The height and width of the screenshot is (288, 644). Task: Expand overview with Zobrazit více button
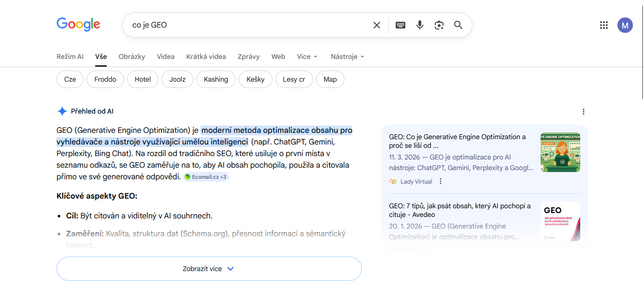(209, 269)
